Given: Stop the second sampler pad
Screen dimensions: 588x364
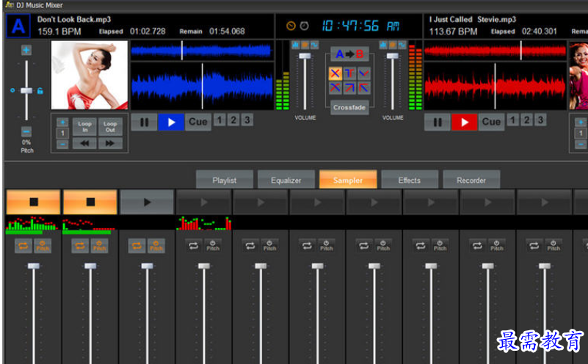Looking at the screenshot, I should [x=90, y=202].
